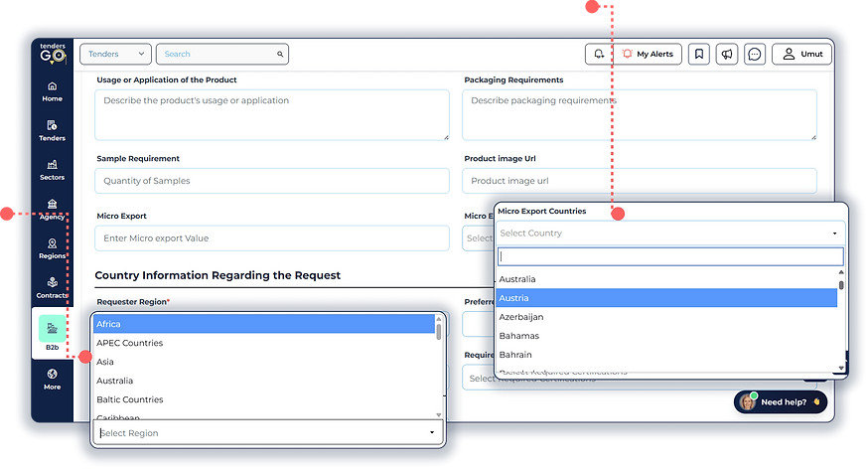
Task: Choose Africa in region list
Action: [264, 324]
